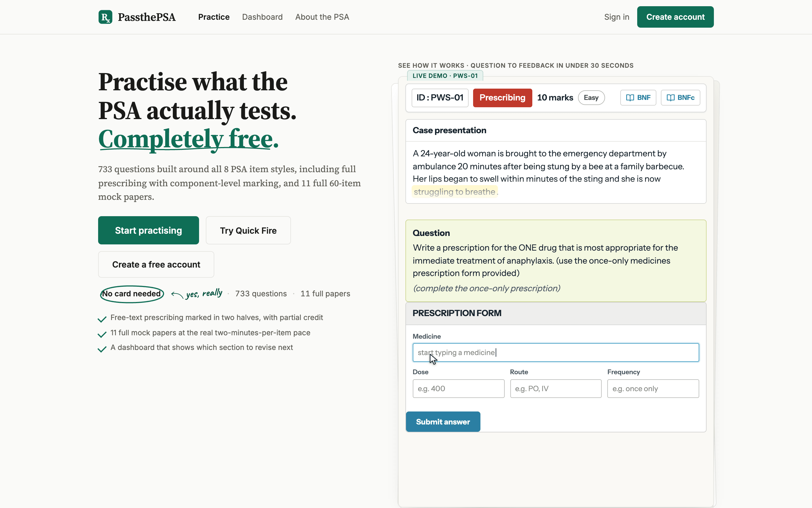Submit the answer with Submit answer button
The height and width of the screenshot is (508, 812).
[443, 422]
